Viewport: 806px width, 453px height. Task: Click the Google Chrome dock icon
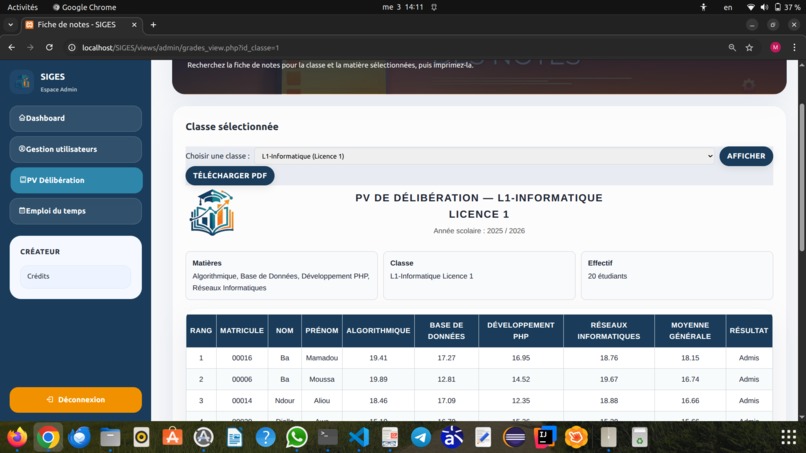point(48,437)
